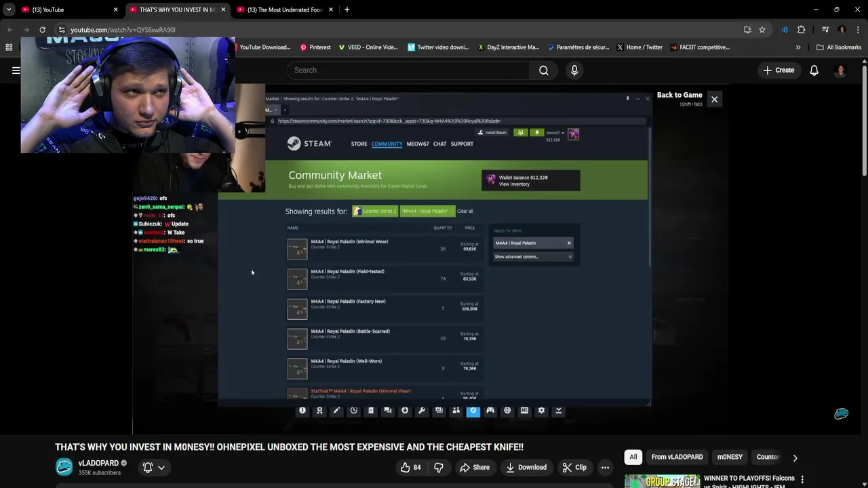The width and height of the screenshot is (868, 488).
Task: Open the overlay controller icon
Action: 490,411
